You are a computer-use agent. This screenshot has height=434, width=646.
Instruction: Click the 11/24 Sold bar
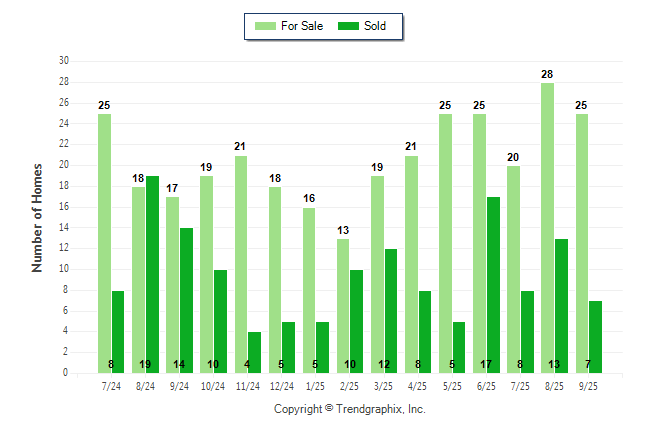(x=255, y=352)
